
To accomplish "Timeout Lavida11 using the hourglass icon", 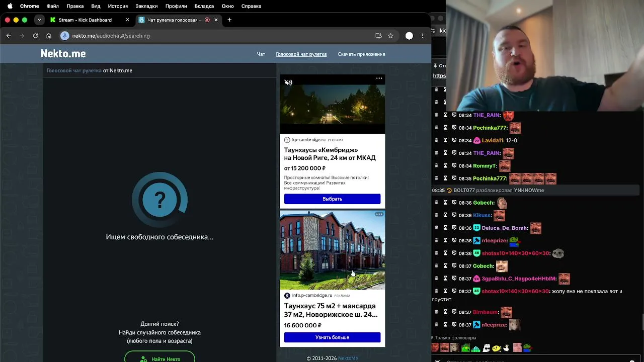I will point(445,140).
